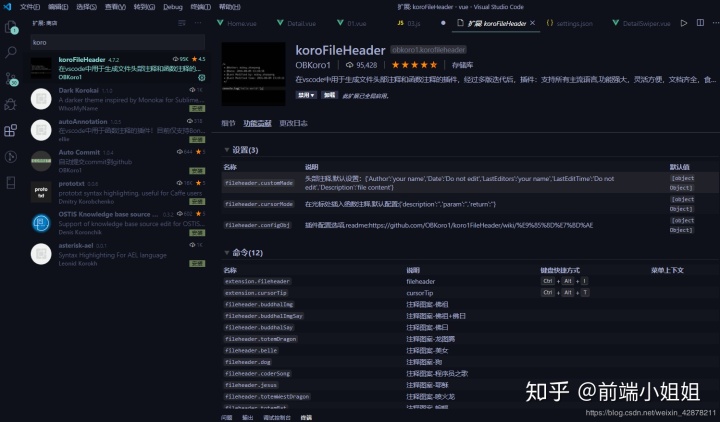Open the bottom activity bar panel icon
The image size is (720, 422).
tap(11, 183)
